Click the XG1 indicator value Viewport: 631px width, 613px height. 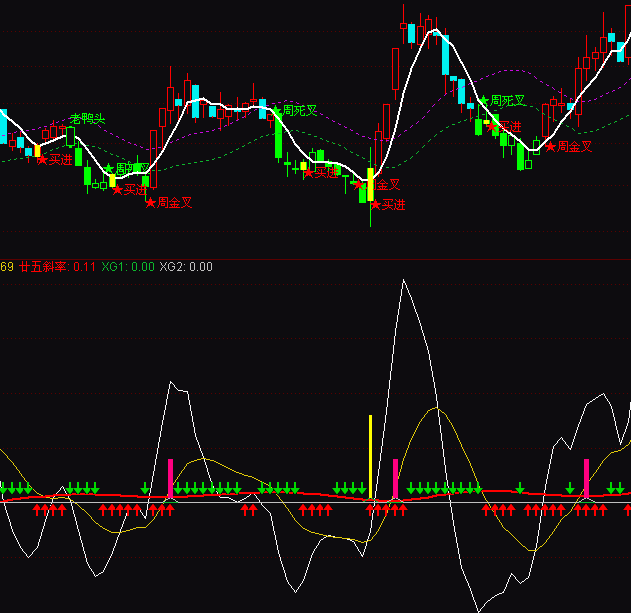pos(128,267)
